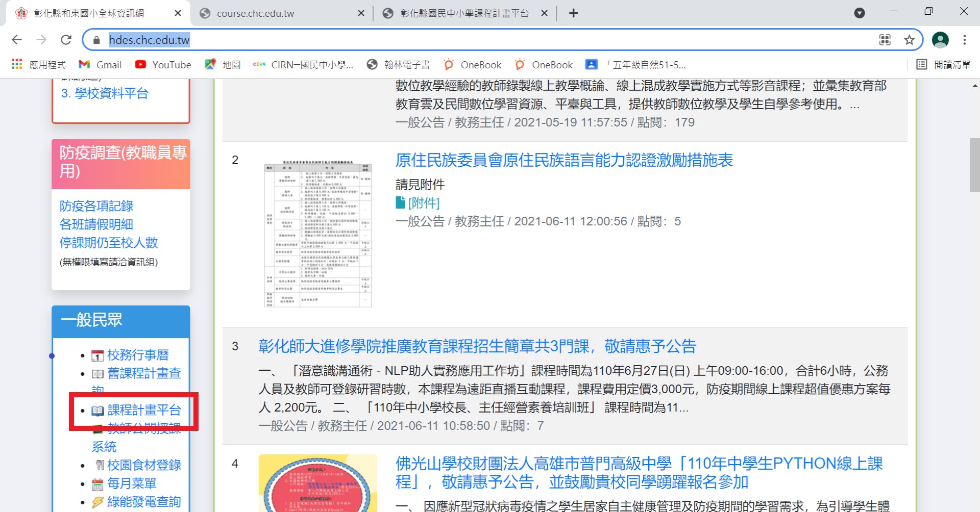Close the 彰化縣和東國小全球資訊網 tab
Viewport: 980px width, 512px height.
178,13
